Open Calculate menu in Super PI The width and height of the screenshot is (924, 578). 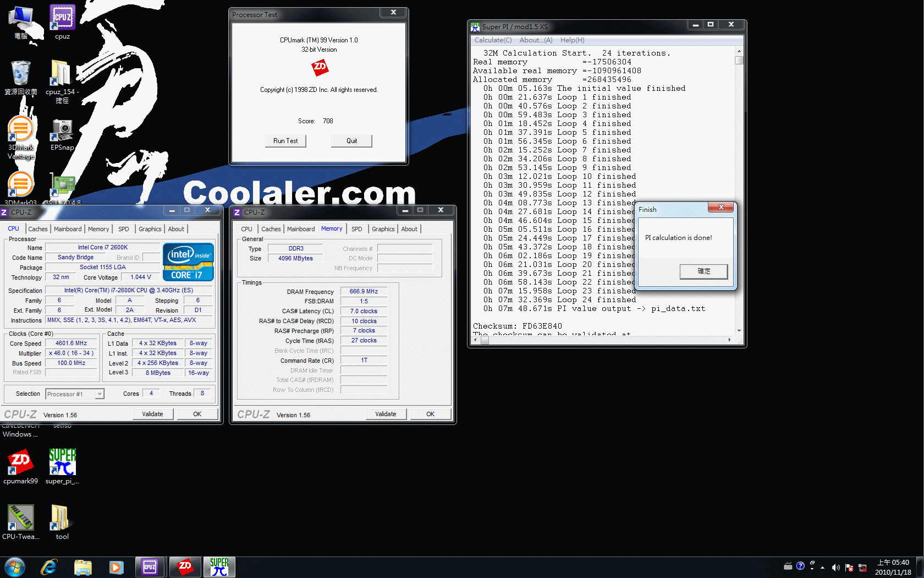point(493,40)
